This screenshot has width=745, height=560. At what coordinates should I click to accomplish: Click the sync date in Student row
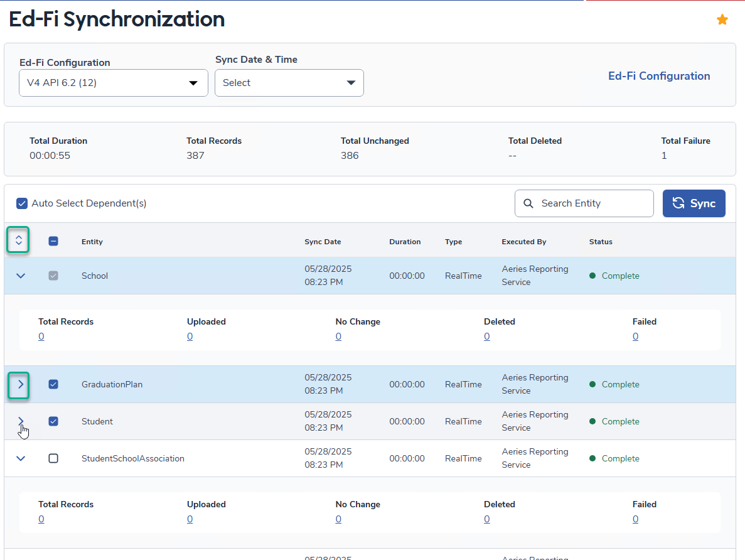(328, 421)
